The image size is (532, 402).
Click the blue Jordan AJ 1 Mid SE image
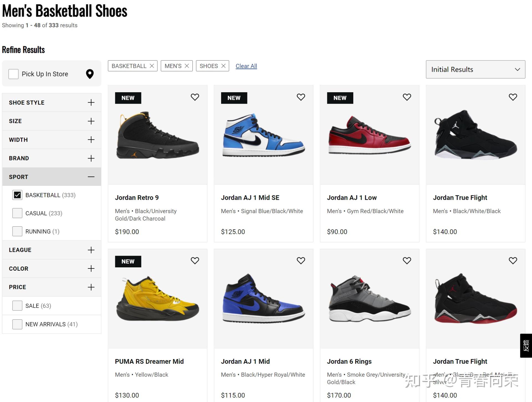263,135
